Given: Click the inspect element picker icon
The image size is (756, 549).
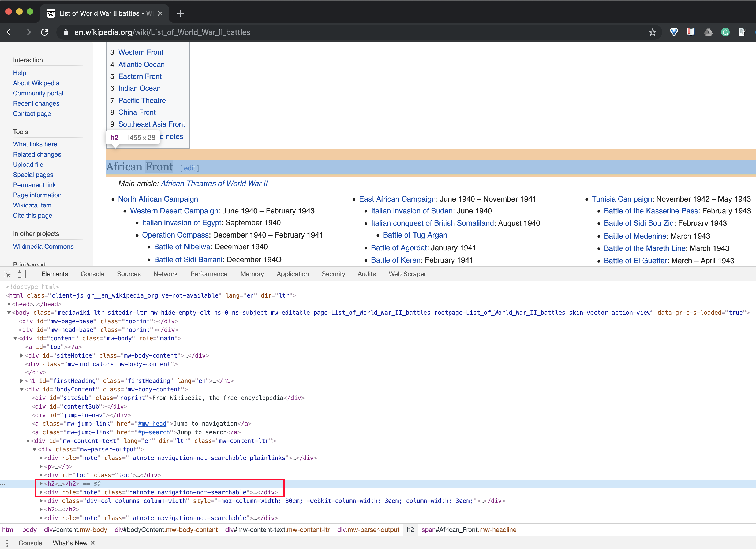Looking at the screenshot, I should [x=7, y=274].
